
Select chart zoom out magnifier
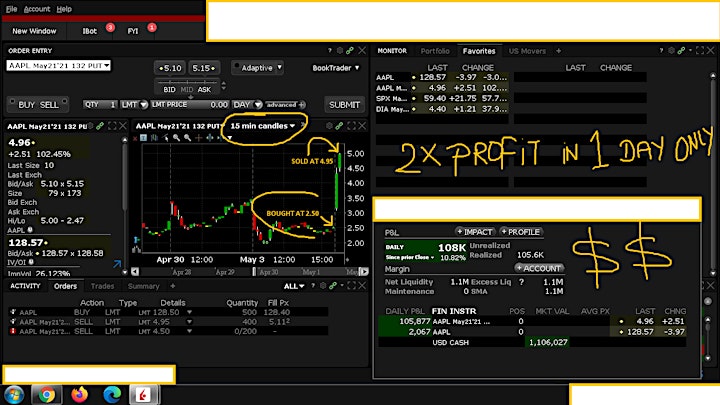tap(187, 137)
